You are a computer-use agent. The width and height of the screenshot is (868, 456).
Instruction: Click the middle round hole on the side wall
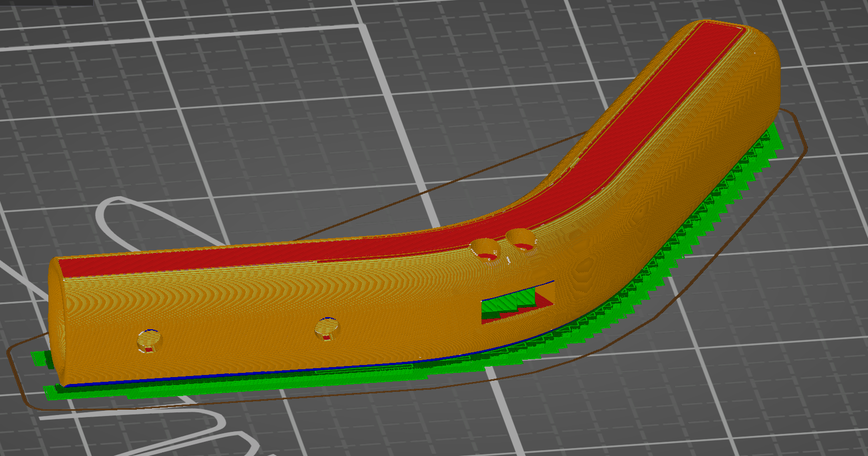click(x=327, y=329)
